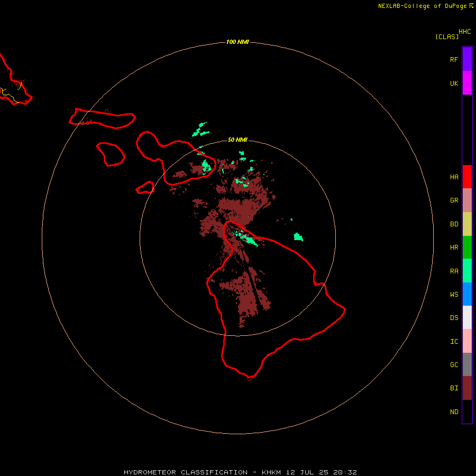Click the GC gray legend swatch
This screenshot has width=476, height=476.
(x=467, y=364)
